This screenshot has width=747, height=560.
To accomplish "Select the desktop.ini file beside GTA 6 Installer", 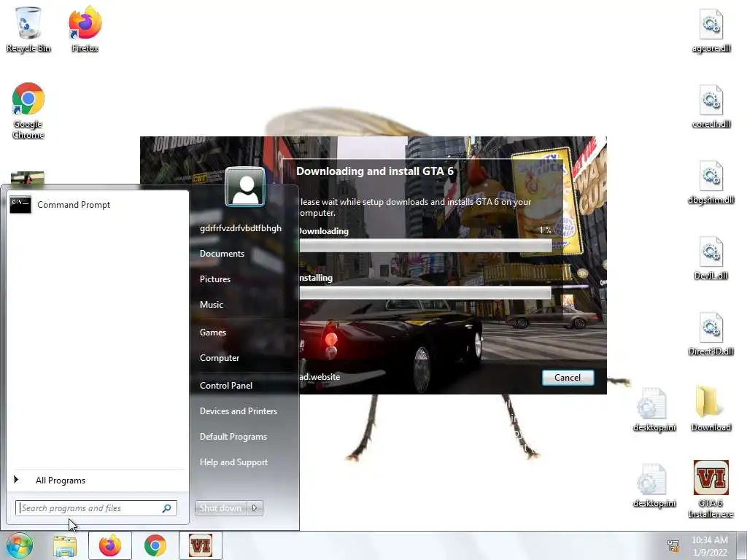I will [x=654, y=485].
